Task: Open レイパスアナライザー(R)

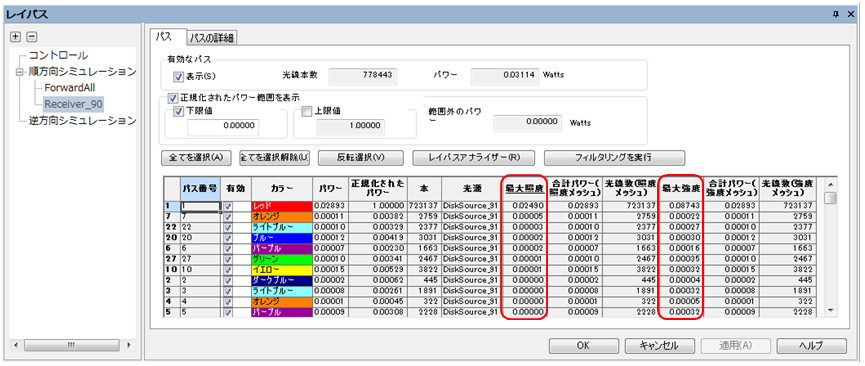Action: click(x=473, y=158)
